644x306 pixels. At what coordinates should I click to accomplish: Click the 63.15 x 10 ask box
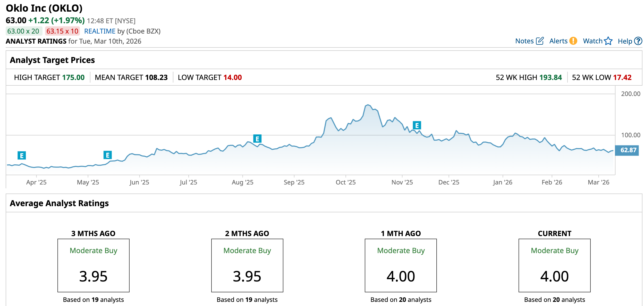[x=62, y=31]
